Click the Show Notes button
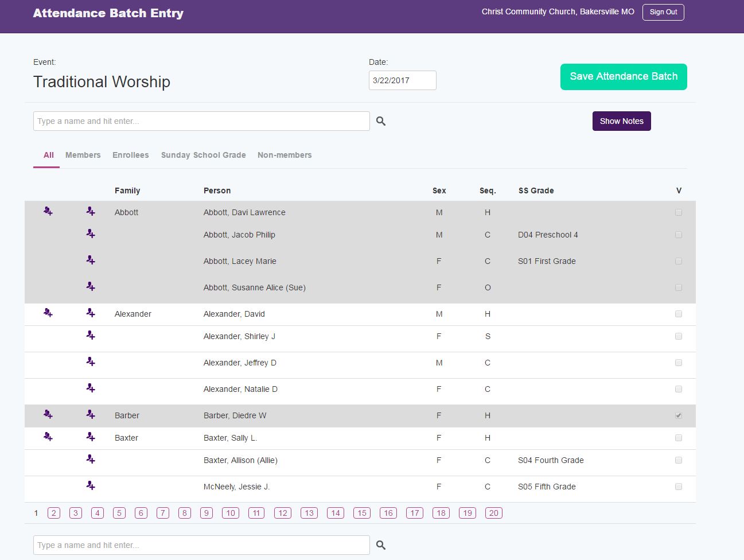 click(x=621, y=121)
